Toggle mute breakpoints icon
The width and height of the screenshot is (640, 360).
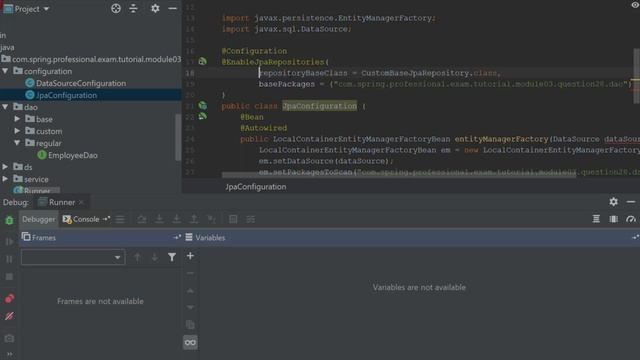tap(9, 316)
